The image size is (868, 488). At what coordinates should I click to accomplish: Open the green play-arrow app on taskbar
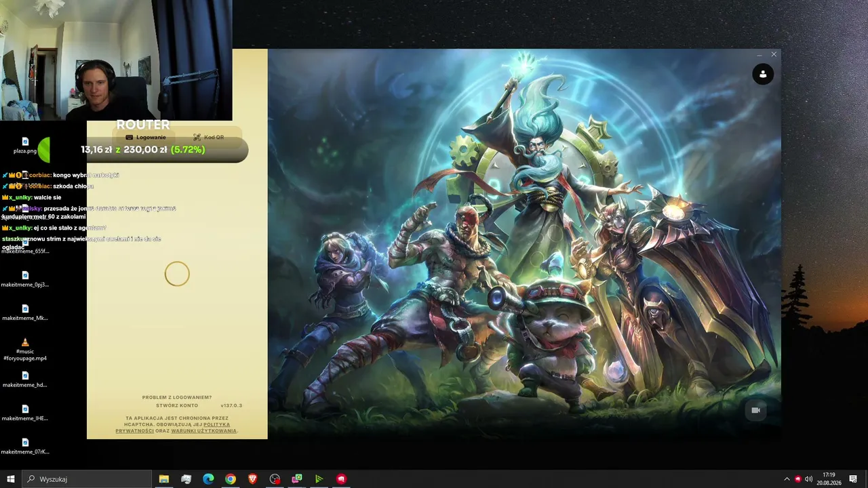point(319,479)
